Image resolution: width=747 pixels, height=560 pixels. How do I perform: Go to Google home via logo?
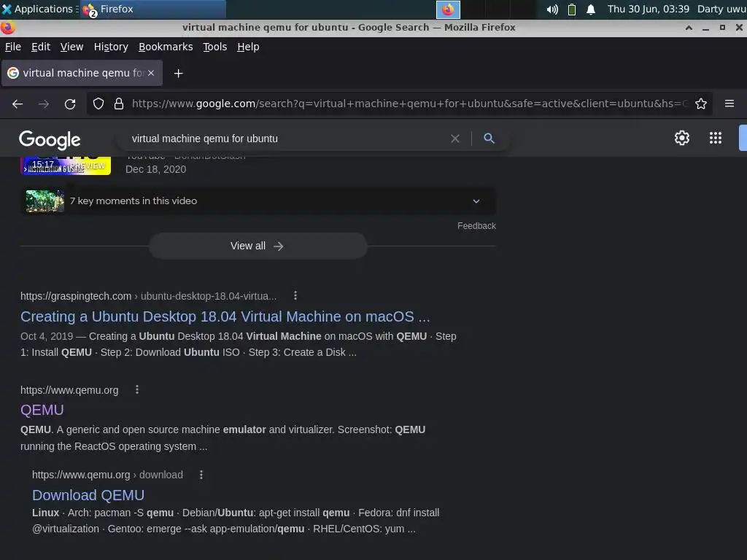50,140
